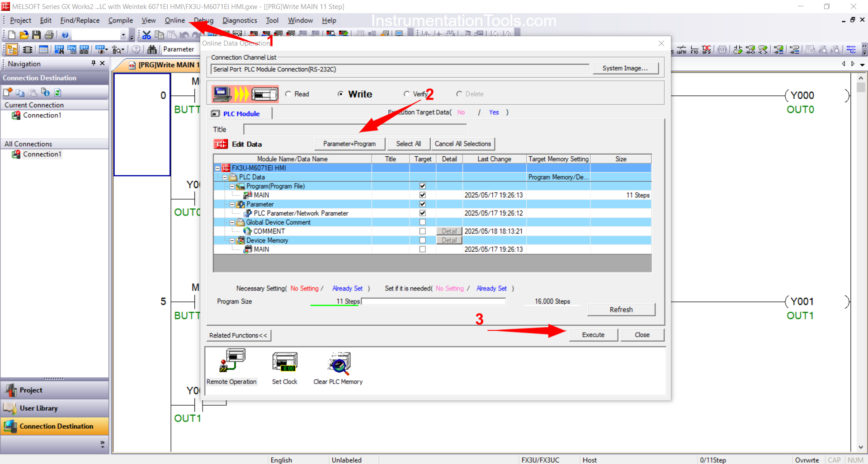Screen dimensions: 868x464
Task: Click the Print toolbar icon
Action: (49, 35)
